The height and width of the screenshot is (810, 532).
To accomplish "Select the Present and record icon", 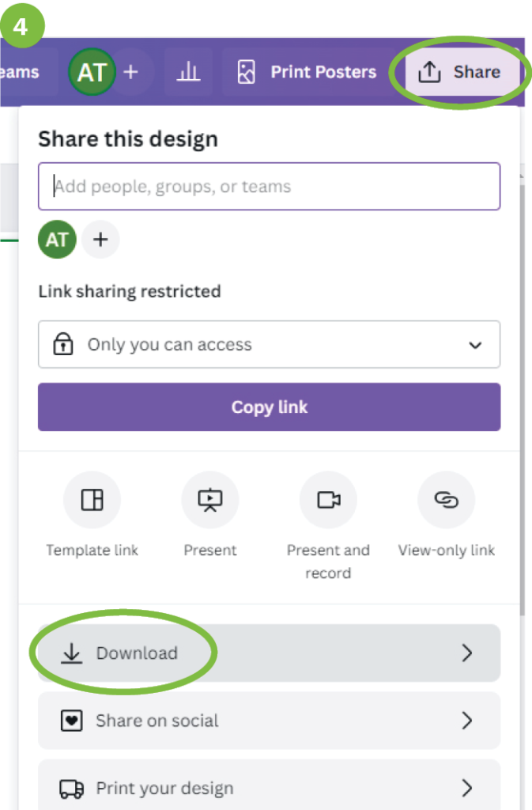I will click(x=328, y=500).
